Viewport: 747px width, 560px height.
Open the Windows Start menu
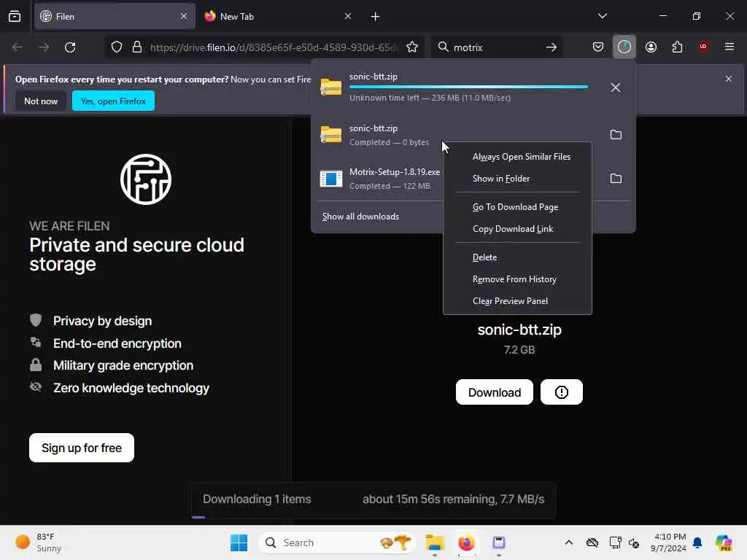click(239, 542)
